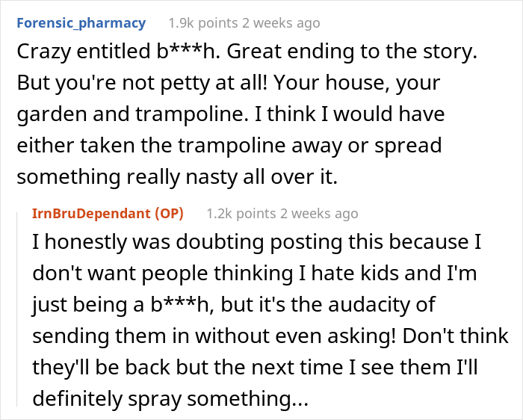Open Forensic_pharmacy user profile
The height and width of the screenshot is (420, 523).
(81, 23)
